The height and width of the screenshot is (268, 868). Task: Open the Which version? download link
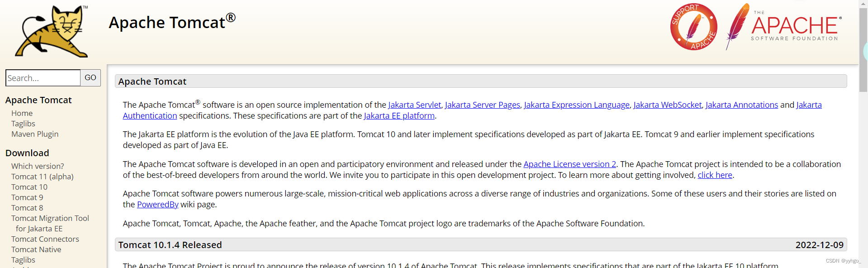(38, 166)
